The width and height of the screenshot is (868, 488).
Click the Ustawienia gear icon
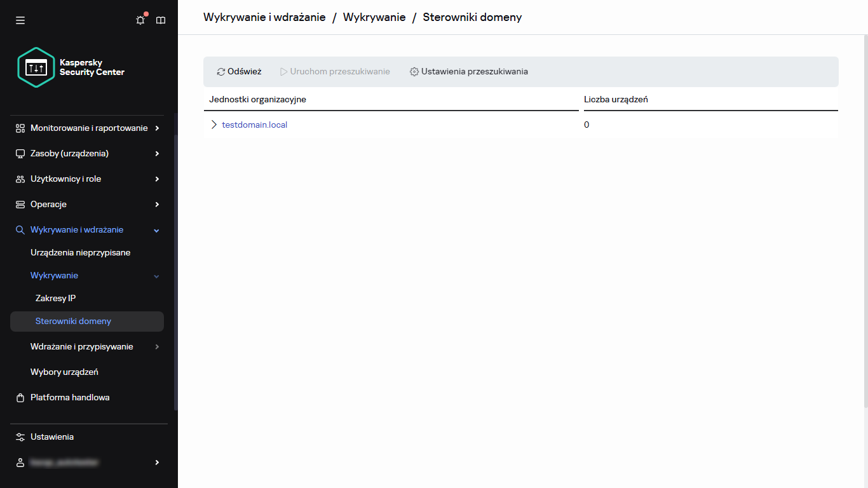point(19,437)
